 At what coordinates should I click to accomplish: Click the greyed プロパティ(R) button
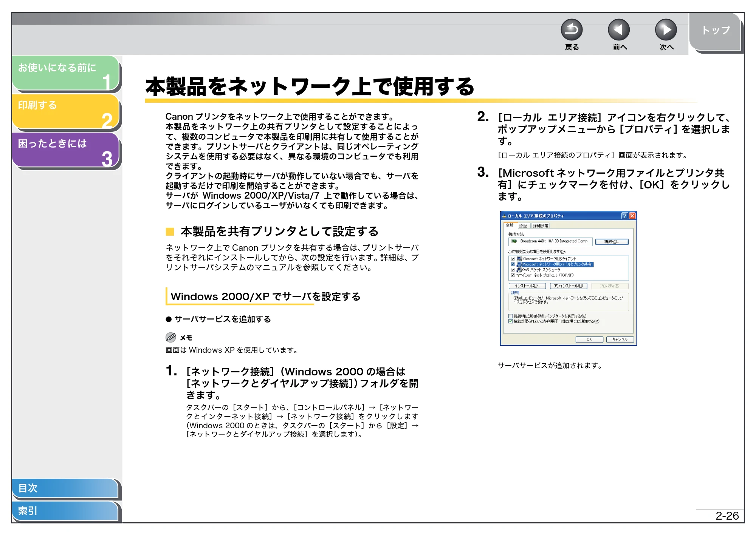(609, 286)
